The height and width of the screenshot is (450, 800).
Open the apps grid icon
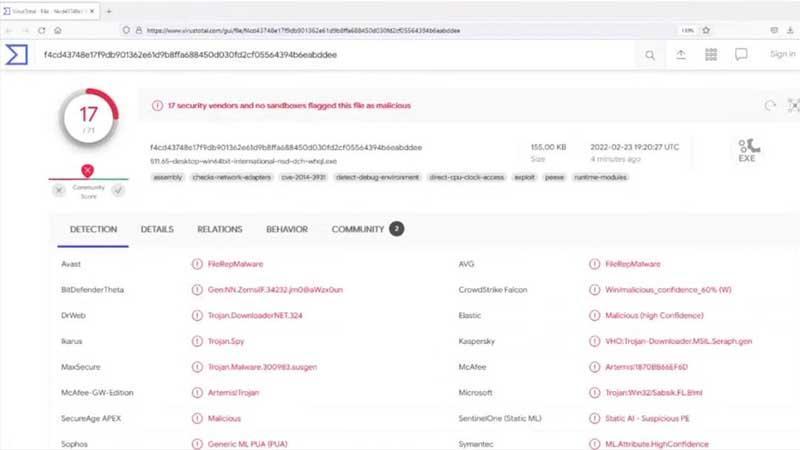[711, 55]
